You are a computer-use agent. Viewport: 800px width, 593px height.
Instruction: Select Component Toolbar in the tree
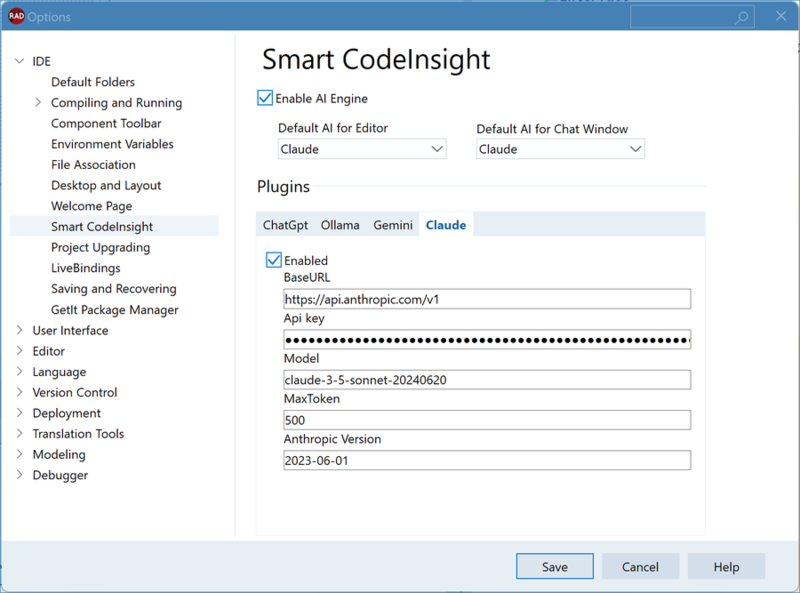click(106, 123)
